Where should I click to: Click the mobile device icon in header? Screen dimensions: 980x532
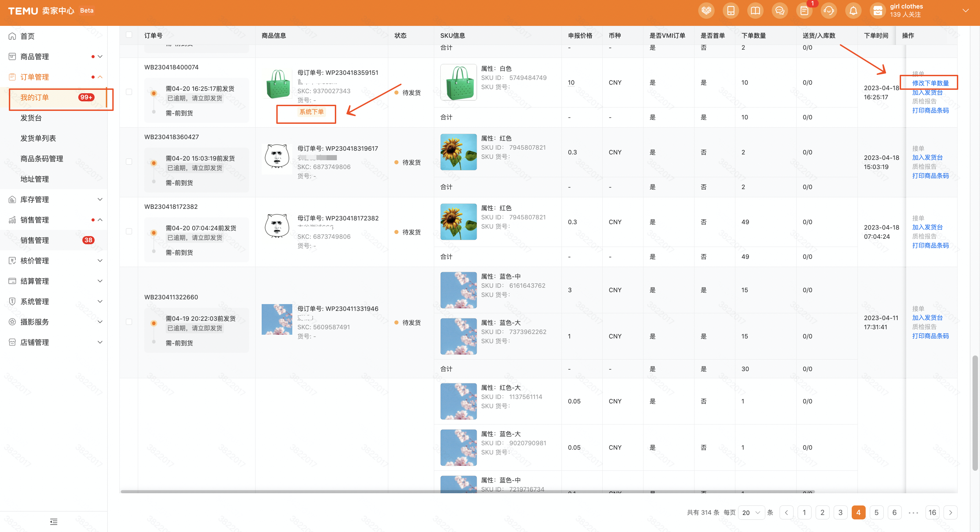click(731, 11)
